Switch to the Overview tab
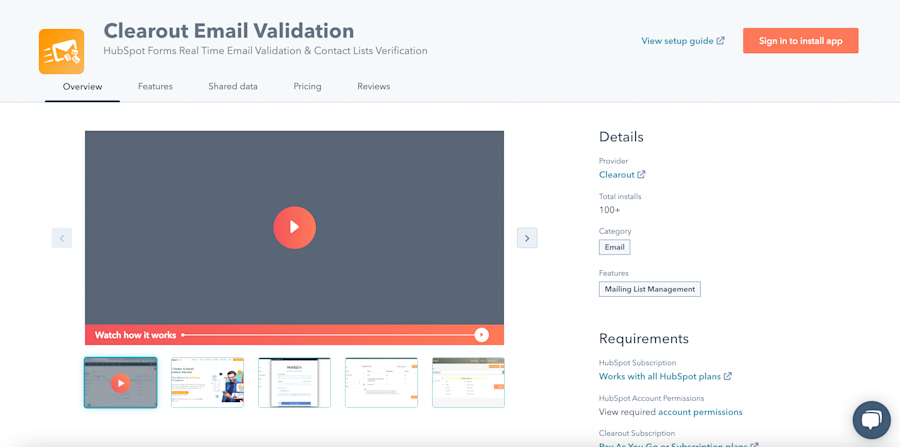900x447 pixels. tap(83, 87)
